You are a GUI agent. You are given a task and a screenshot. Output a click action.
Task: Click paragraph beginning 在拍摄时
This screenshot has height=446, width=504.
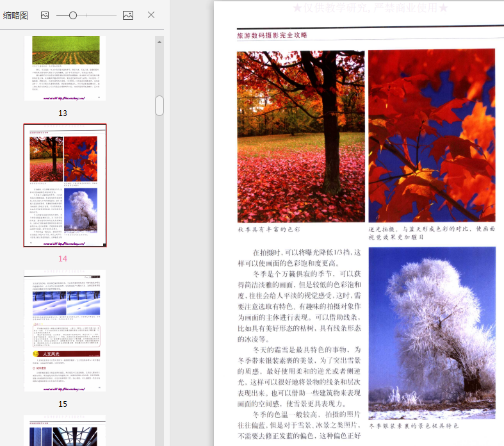(299, 258)
